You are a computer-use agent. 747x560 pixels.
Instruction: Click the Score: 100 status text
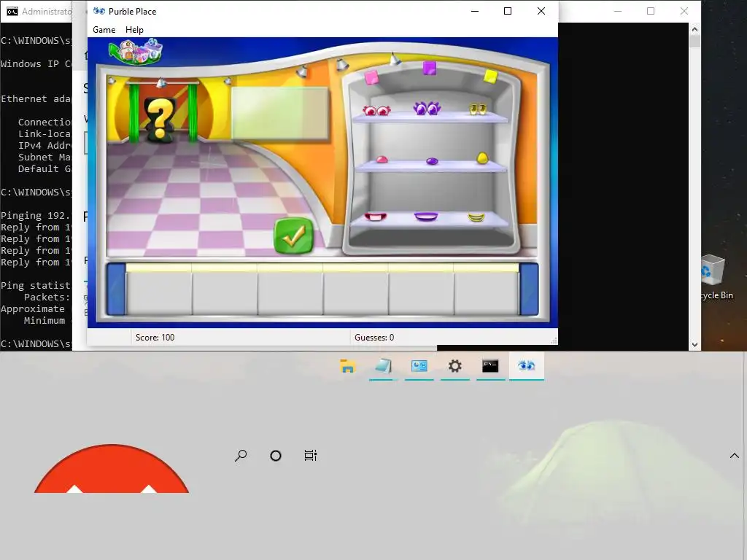tap(155, 337)
